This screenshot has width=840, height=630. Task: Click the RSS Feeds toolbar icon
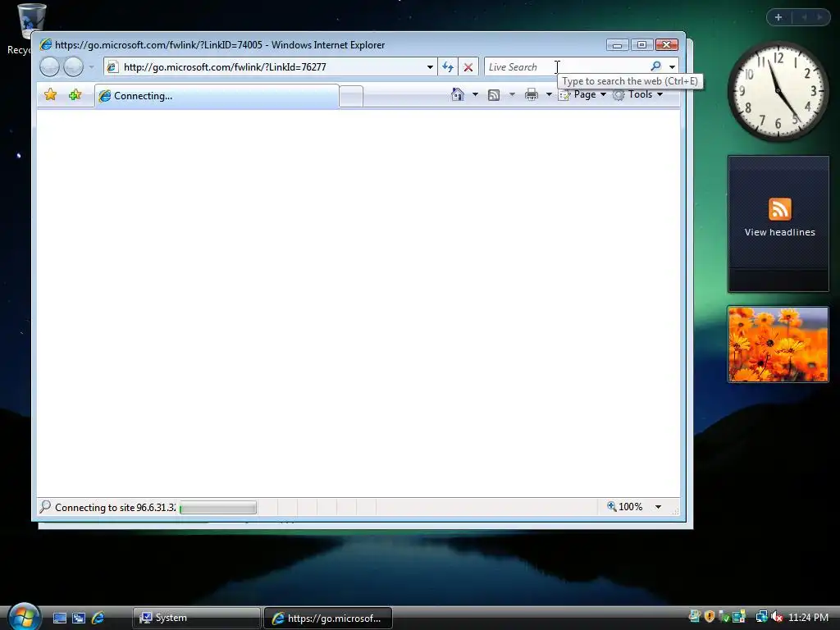coord(494,95)
